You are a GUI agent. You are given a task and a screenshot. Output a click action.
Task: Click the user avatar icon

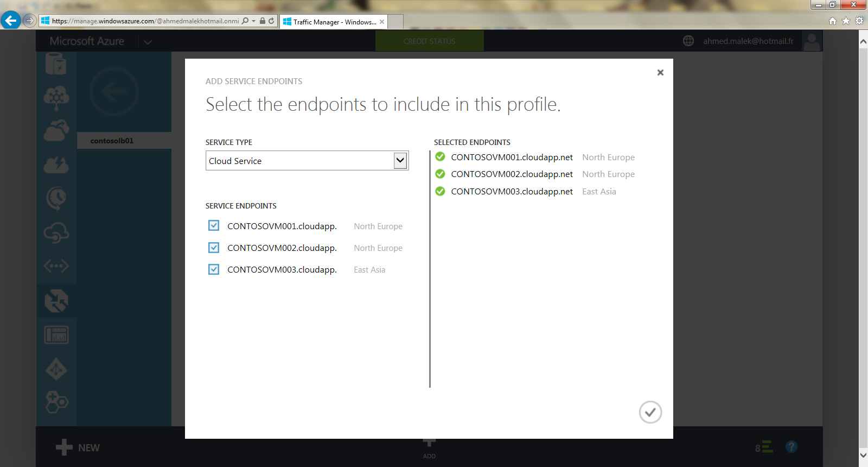tap(812, 41)
